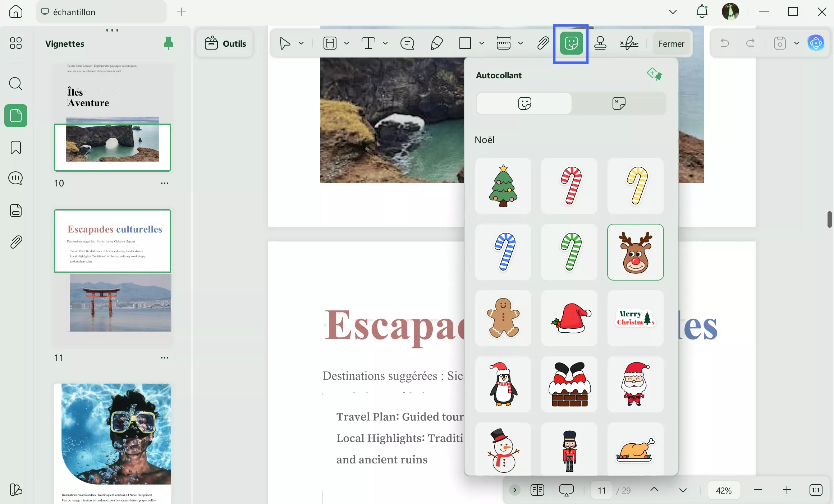Toggle the sticker tool off

point(571,43)
